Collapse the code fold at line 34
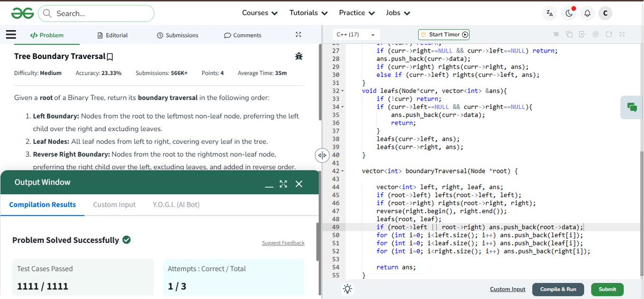The image size is (644, 299). click(342, 107)
